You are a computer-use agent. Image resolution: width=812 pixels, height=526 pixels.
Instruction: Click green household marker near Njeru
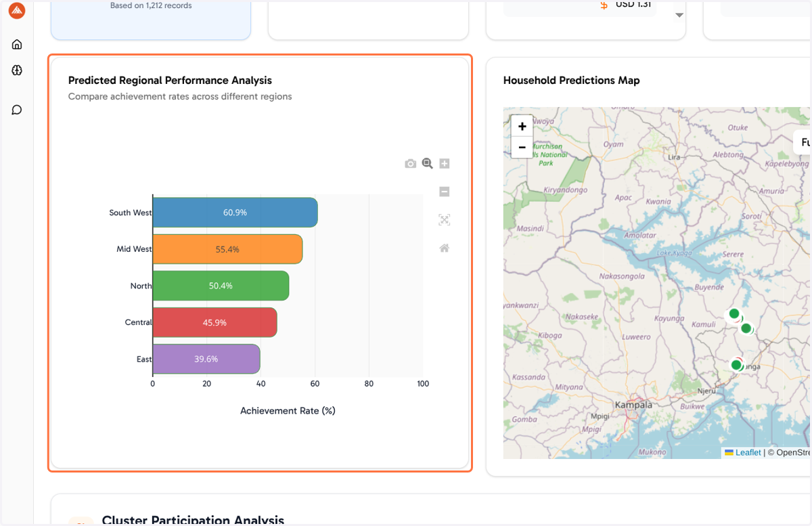coord(736,365)
